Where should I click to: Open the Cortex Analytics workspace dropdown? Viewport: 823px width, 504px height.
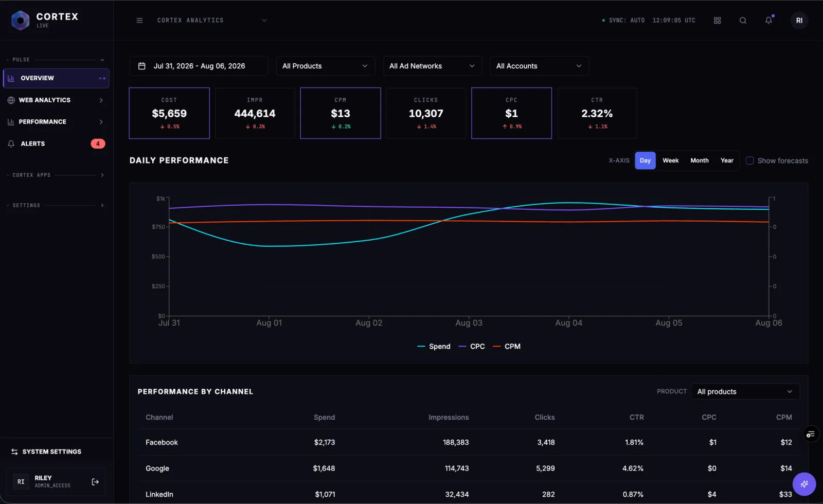(x=212, y=21)
